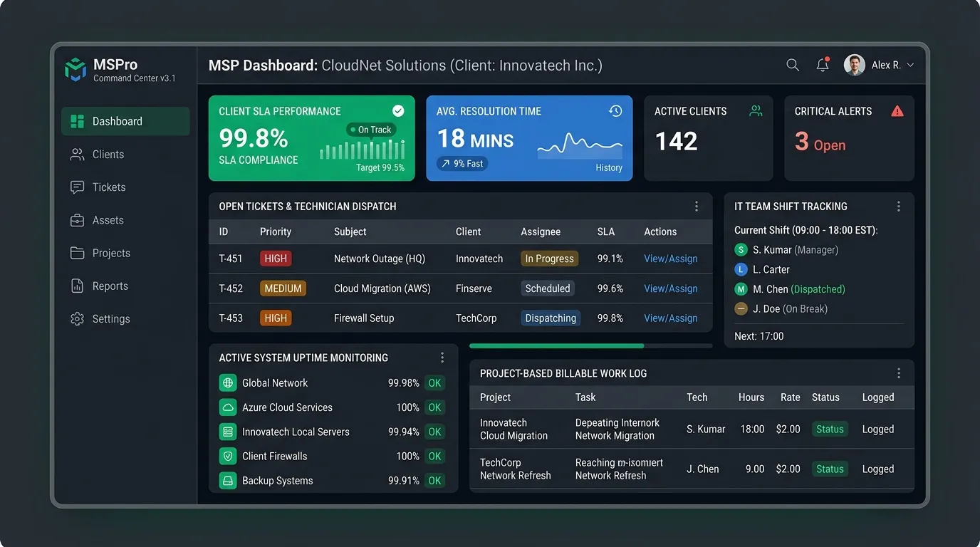Image resolution: width=980 pixels, height=547 pixels.
Task: Click the Dispatching status badge for T-453
Action: pyautogui.click(x=551, y=318)
